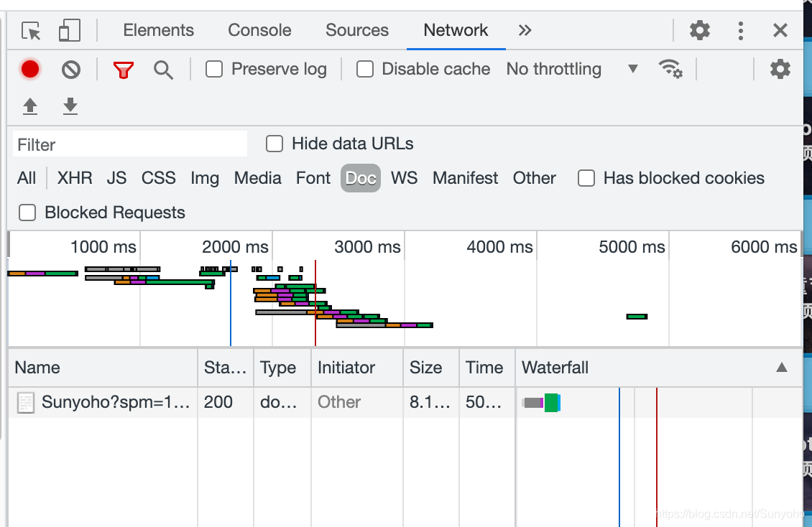The height and width of the screenshot is (527, 812).
Task: Check Has blocked cookies
Action: click(586, 178)
